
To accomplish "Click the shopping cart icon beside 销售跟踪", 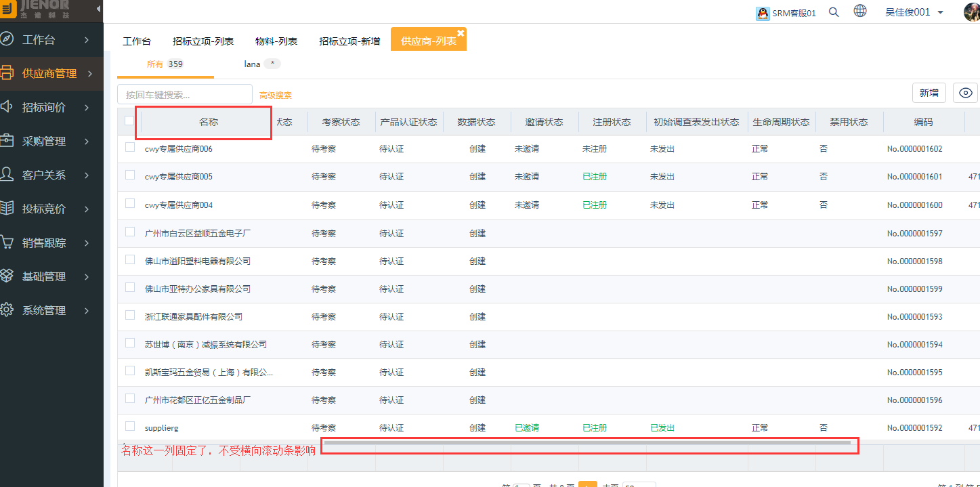I will [x=6, y=242].
